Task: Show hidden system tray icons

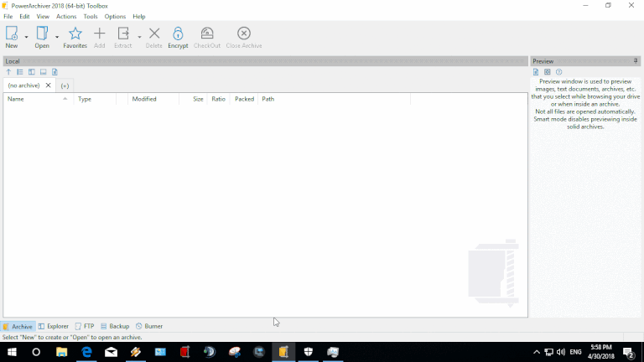Action: click(537, 352)
